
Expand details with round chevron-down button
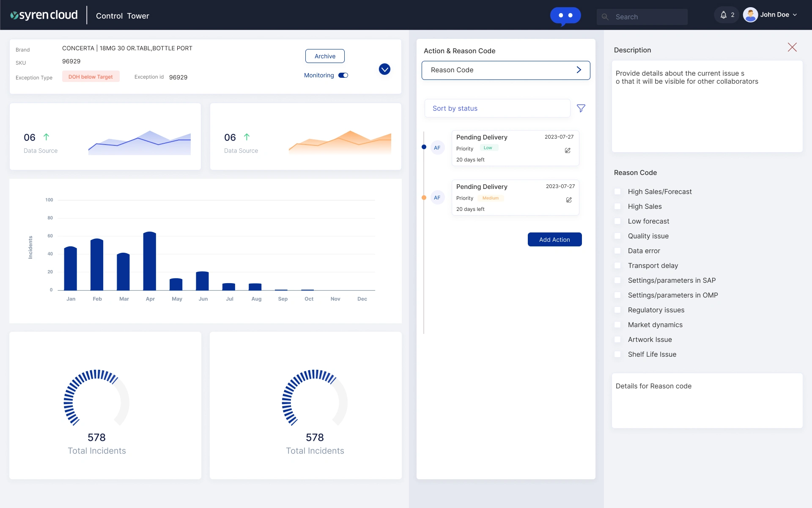click(x=384, y=69)
